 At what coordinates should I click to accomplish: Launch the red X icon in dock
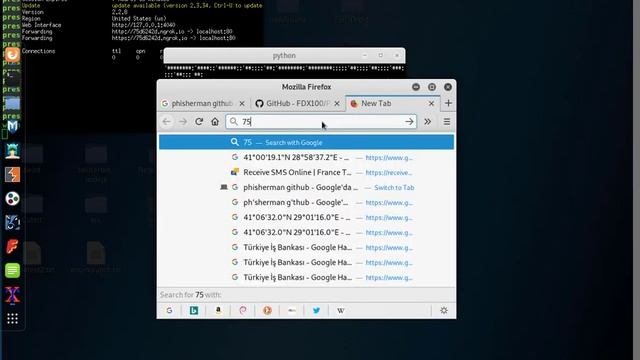coord(12,295)
